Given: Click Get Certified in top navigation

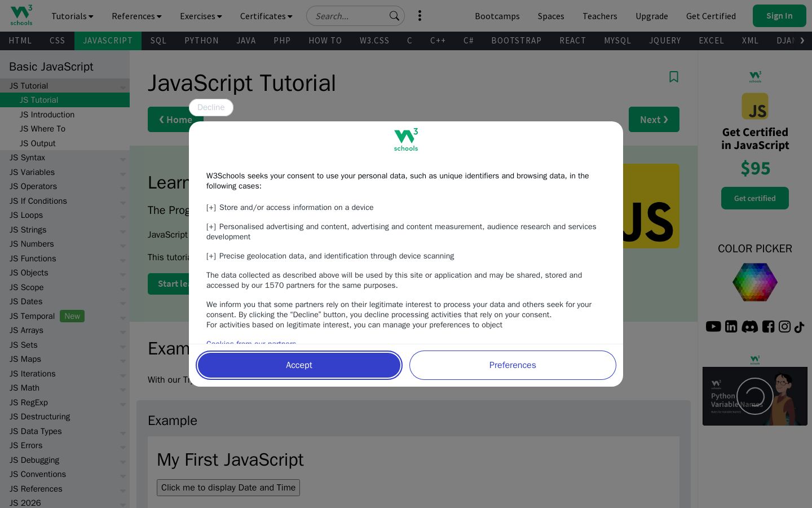Looking at the screenshot, I should click(x=711, y=16).
